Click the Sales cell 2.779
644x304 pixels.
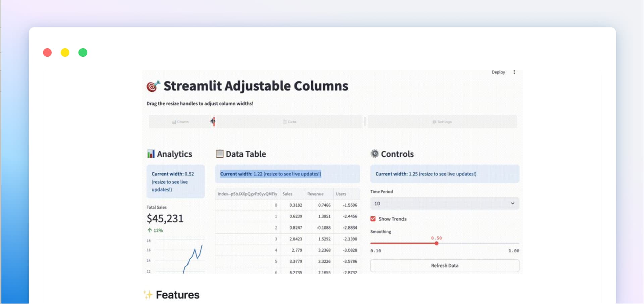(x=292, y=250)
